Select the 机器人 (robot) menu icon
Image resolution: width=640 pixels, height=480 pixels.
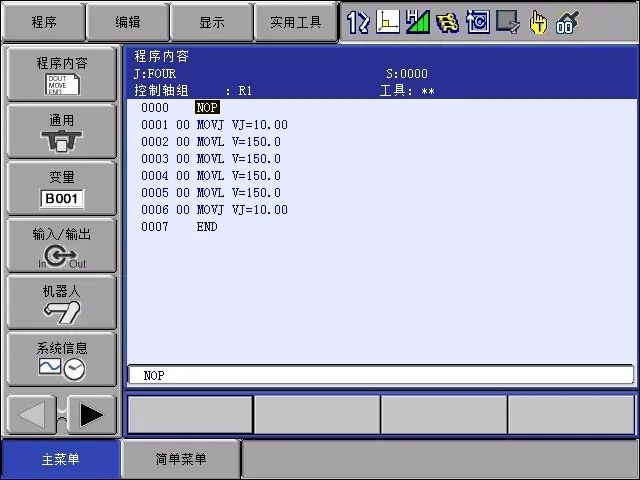[61, 302]
